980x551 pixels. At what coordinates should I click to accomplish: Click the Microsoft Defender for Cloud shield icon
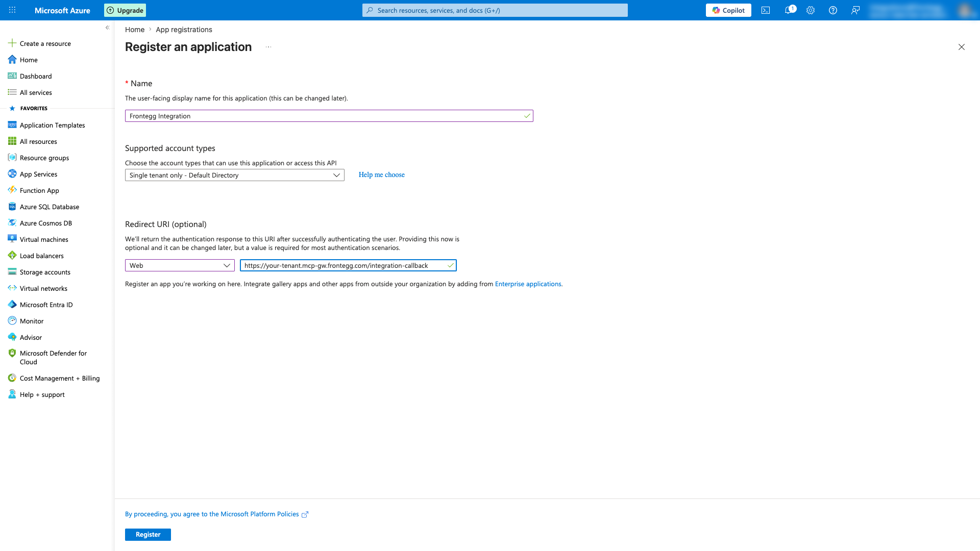tap(12, 353)
